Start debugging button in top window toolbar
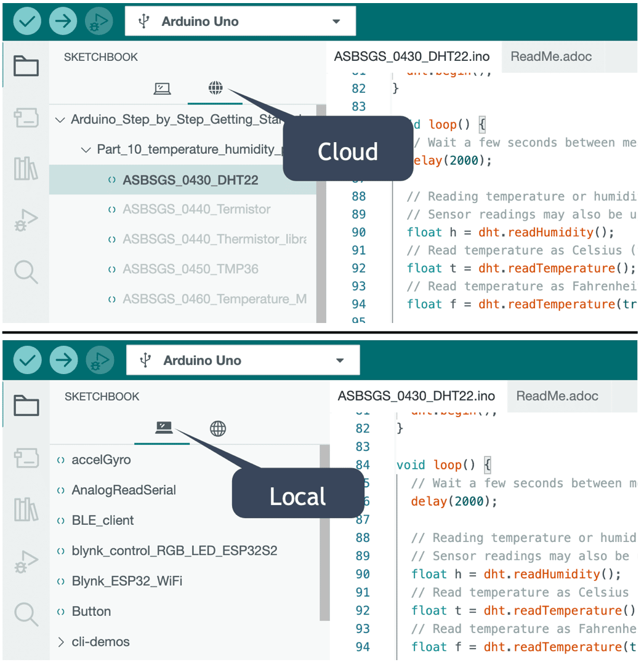The image size is (644, 662). click(99, 21)
